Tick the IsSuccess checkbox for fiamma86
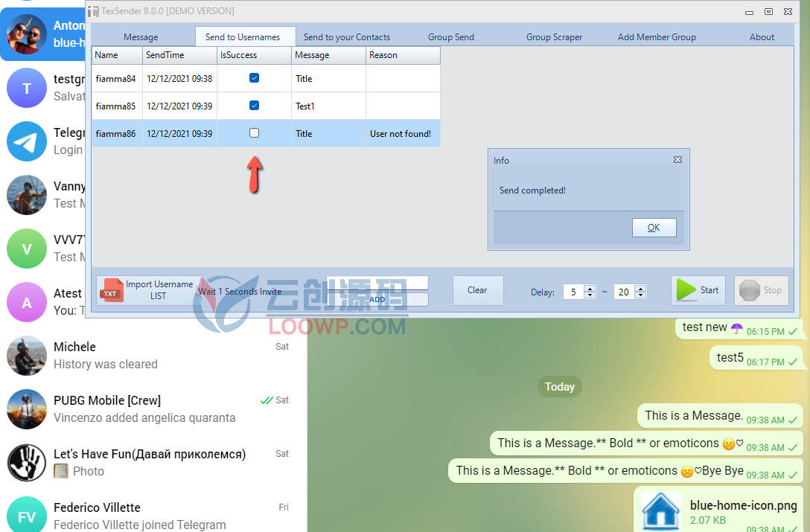810x532 pixels. pyautogui.click(x=254, y=132)
